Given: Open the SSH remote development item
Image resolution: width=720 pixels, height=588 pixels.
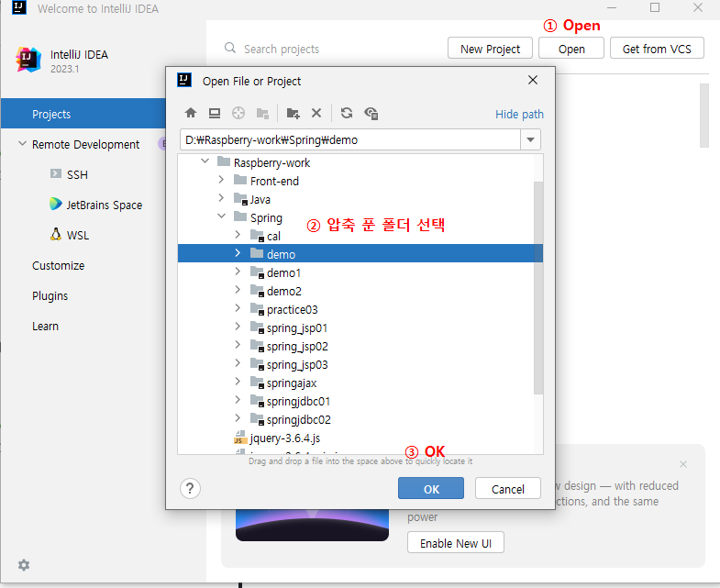Looking at the screenshot, I should [x=77, y=174].
